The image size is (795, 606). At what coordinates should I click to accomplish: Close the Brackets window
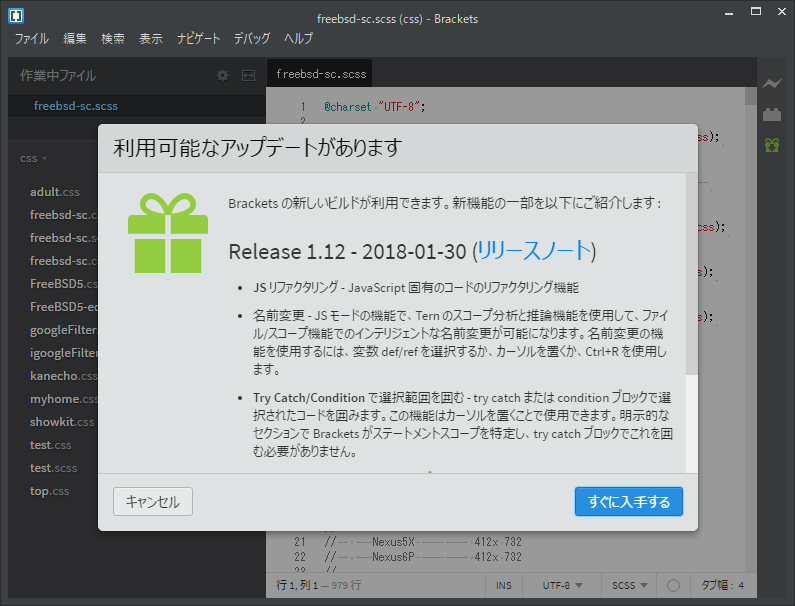(x=782, y=12)
